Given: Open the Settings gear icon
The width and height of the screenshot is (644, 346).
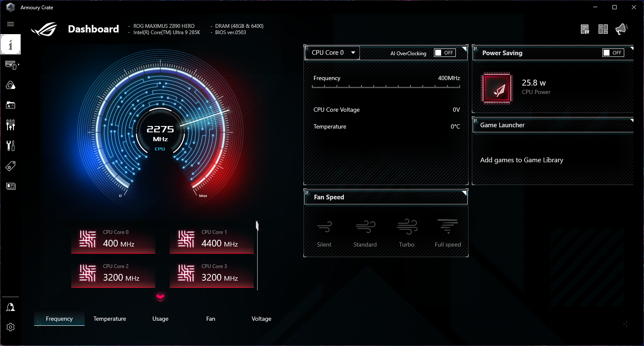Looking at the screenshot, I should pos(11,327).
